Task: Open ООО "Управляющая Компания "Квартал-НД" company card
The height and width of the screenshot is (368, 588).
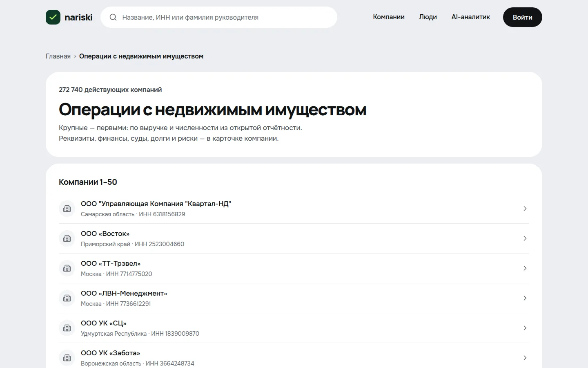Action: tap(294, 209)
